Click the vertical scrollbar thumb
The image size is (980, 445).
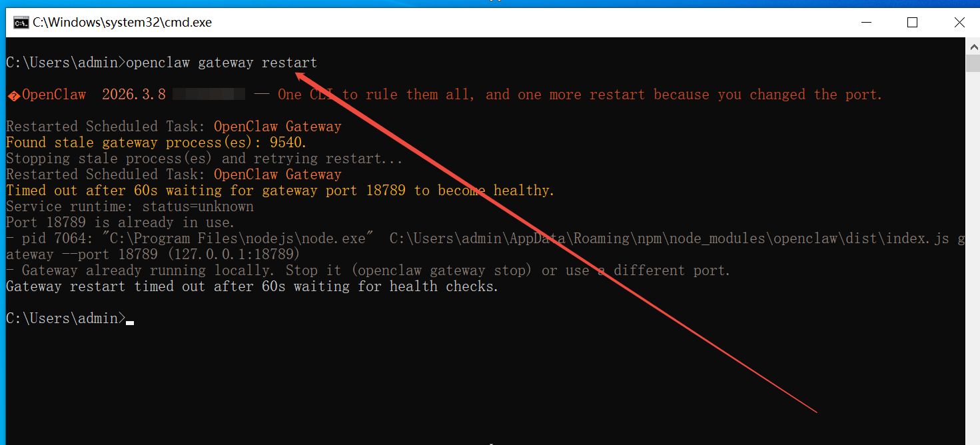tap(973, 63)
